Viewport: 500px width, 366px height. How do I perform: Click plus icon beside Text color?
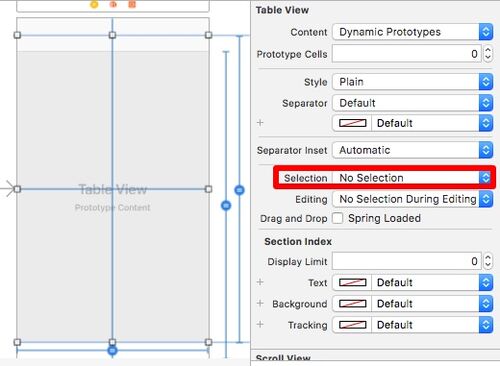click(260, 282)
